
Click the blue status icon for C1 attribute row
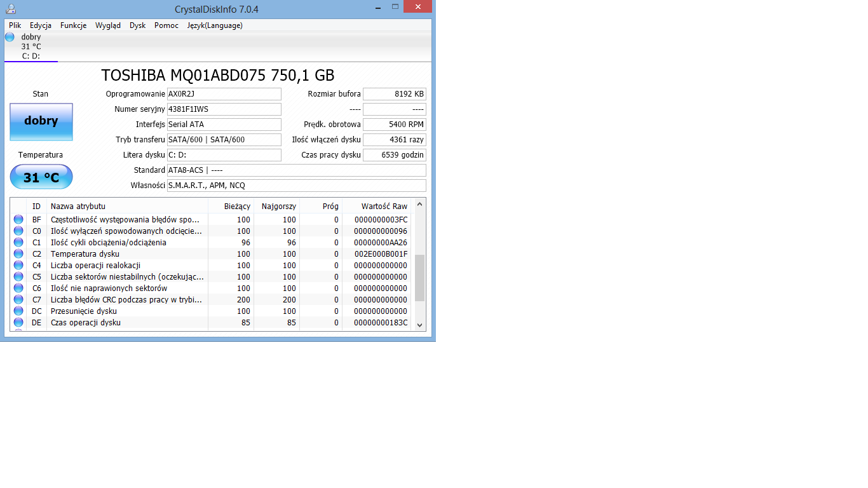tap(18, 242)
